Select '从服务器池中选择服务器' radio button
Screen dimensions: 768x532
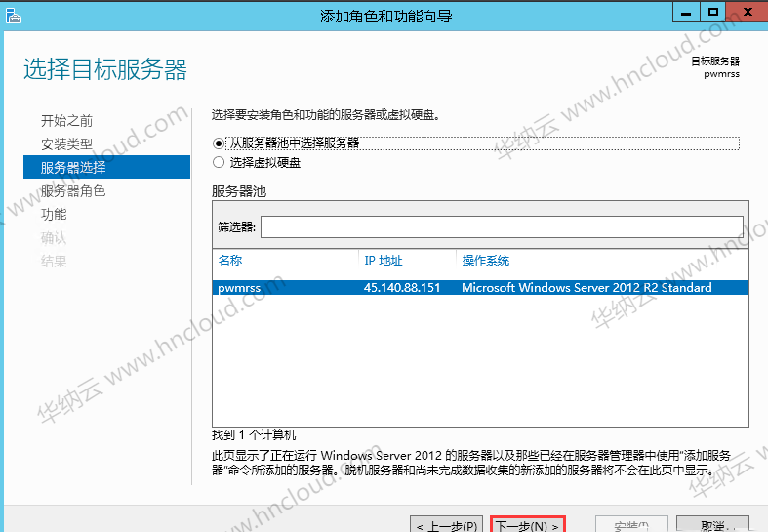[219, 143]
